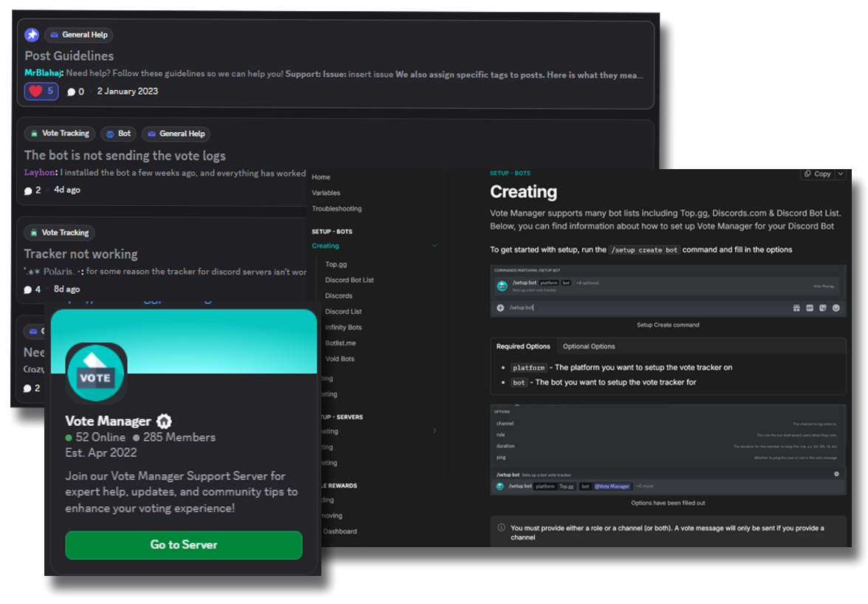Switch to the Optional Options tab

click(x=589, y=346)
